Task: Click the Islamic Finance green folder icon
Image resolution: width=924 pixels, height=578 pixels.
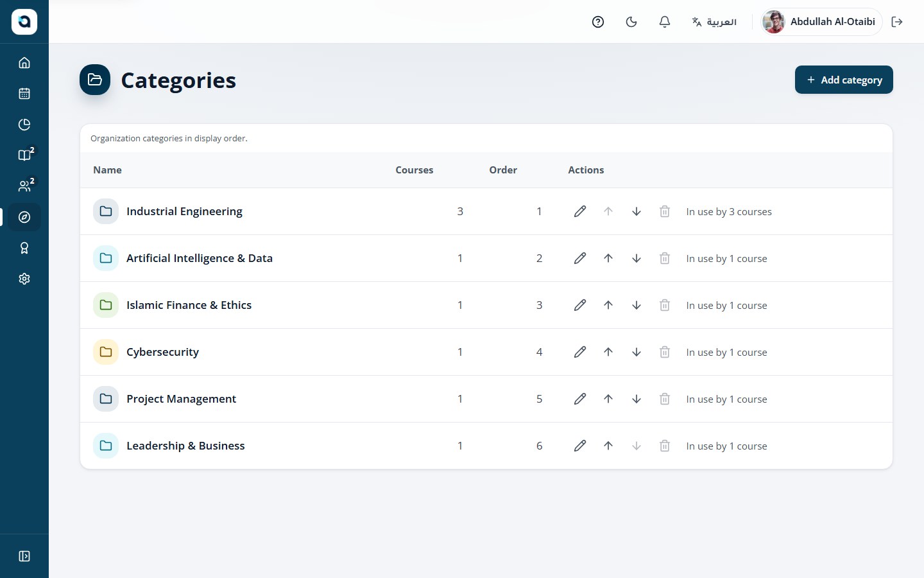Action: coord(106,305)
